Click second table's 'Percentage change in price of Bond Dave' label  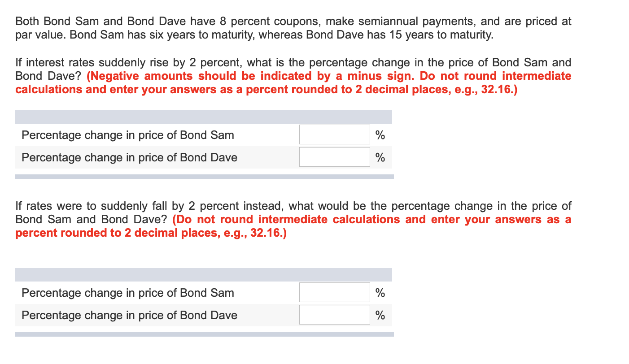pyautogui.click(x=129, y=315)
